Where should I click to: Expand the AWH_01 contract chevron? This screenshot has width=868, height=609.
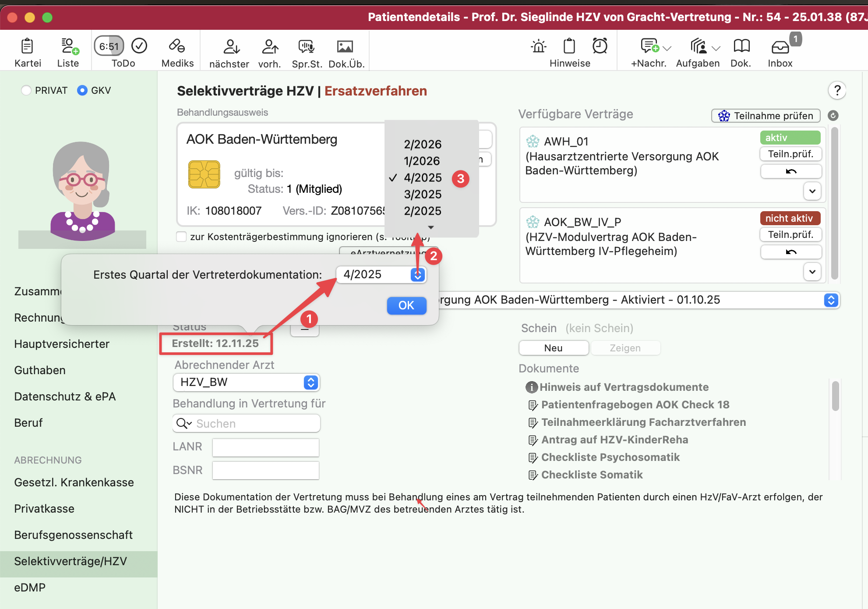click(x=812, y=191)
